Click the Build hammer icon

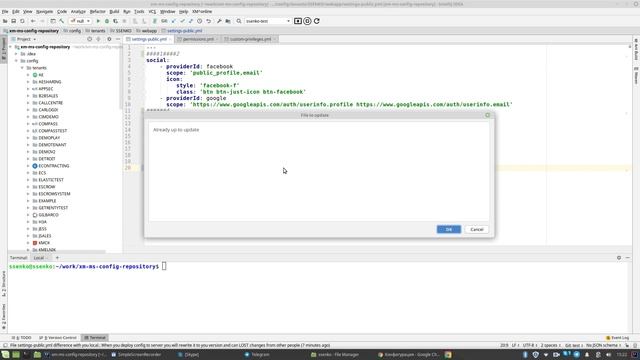point(62,21)
